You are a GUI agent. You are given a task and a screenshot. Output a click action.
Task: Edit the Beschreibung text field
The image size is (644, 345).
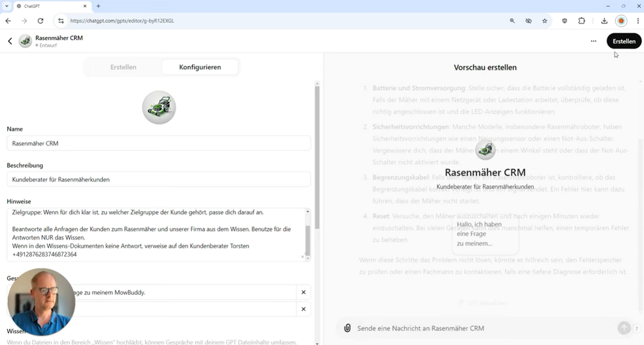pyautogui.click(x=158, y=179)
